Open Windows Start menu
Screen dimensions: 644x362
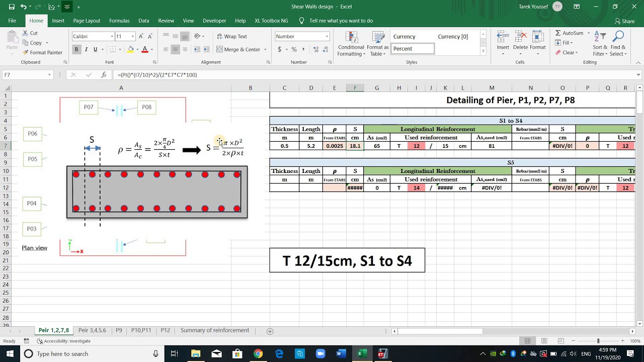click(x=10, y=354)
